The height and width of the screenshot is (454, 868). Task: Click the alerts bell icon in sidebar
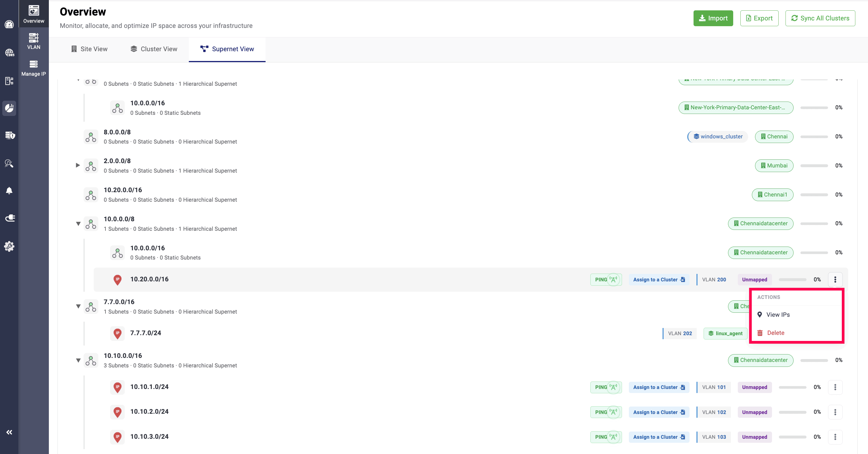point(9,190)
